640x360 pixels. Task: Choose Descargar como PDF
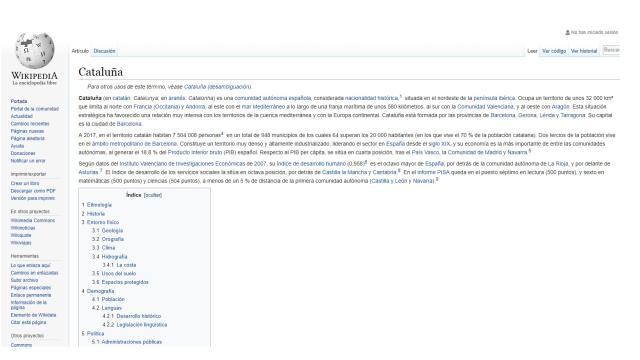33,191
